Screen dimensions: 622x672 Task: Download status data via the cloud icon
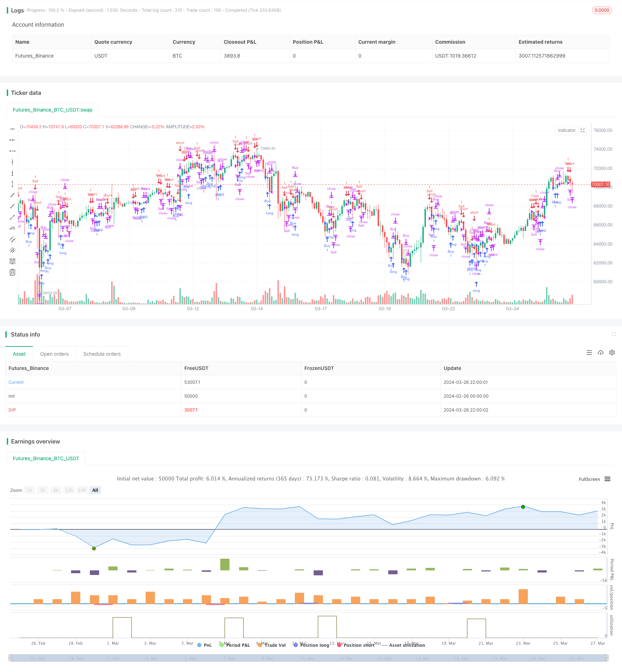[601, 353]
